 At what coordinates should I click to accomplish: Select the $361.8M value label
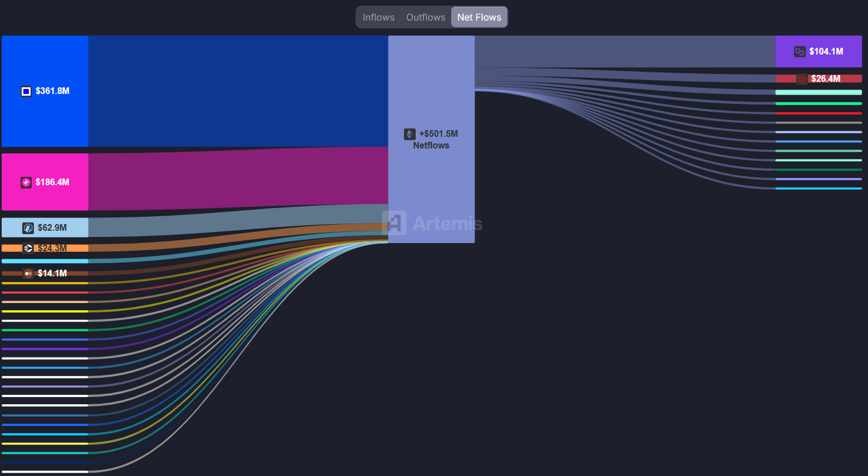point(52,91)
